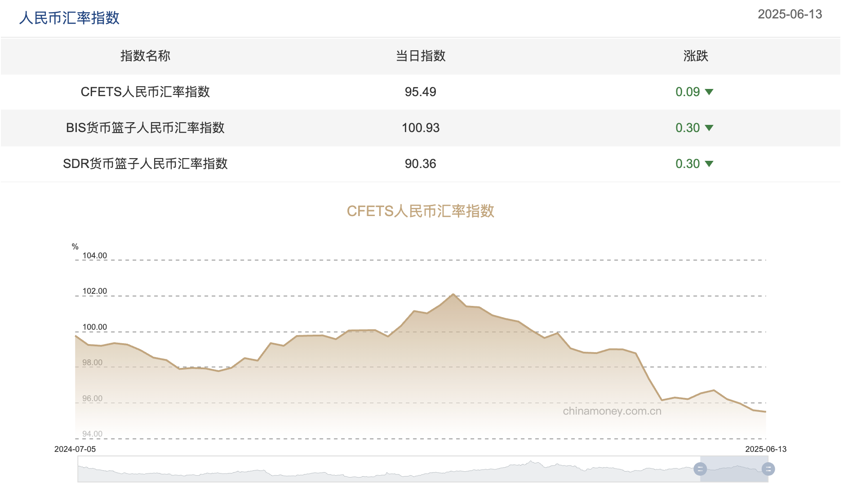Click the down triangle beside CFETS index change
The width and height of the screenshot is (843, 504).
[x=709, y=92]
